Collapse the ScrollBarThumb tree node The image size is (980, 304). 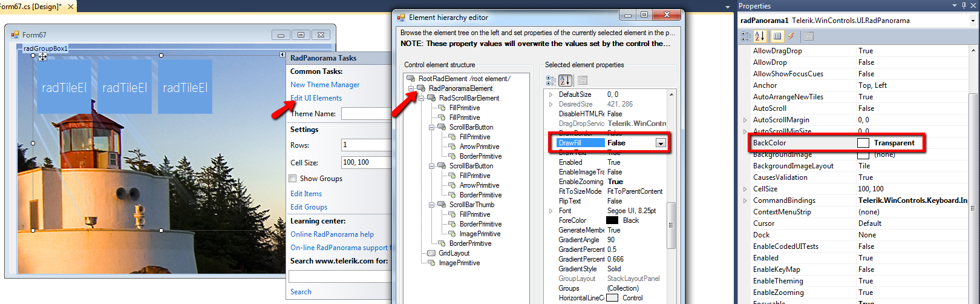pos(432,205)
